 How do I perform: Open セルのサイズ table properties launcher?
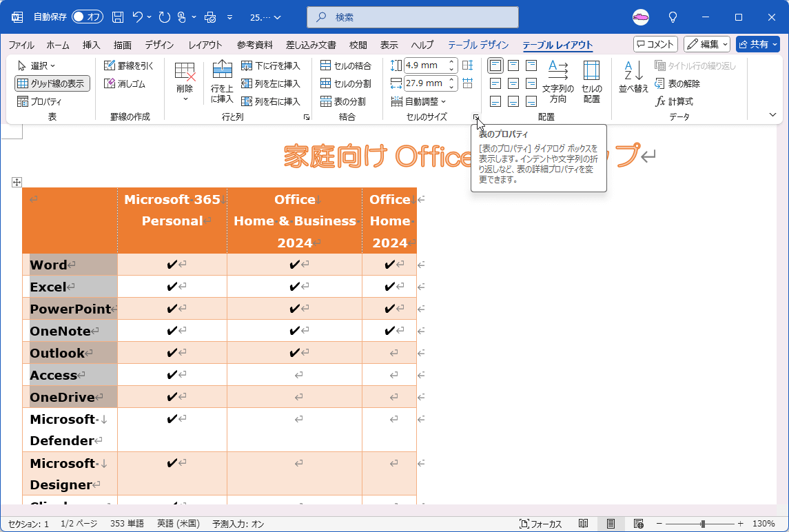click(x=475, y=116)
